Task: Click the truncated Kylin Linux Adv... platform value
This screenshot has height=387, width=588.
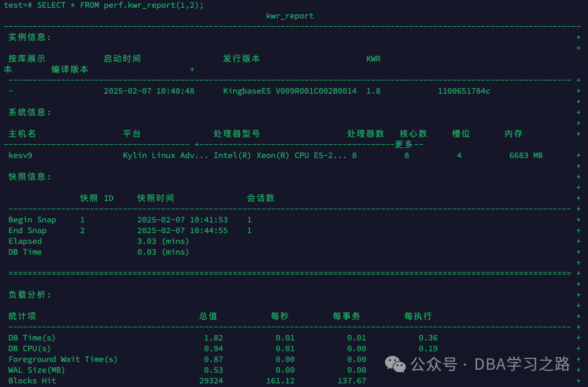Action: [166, 156]
